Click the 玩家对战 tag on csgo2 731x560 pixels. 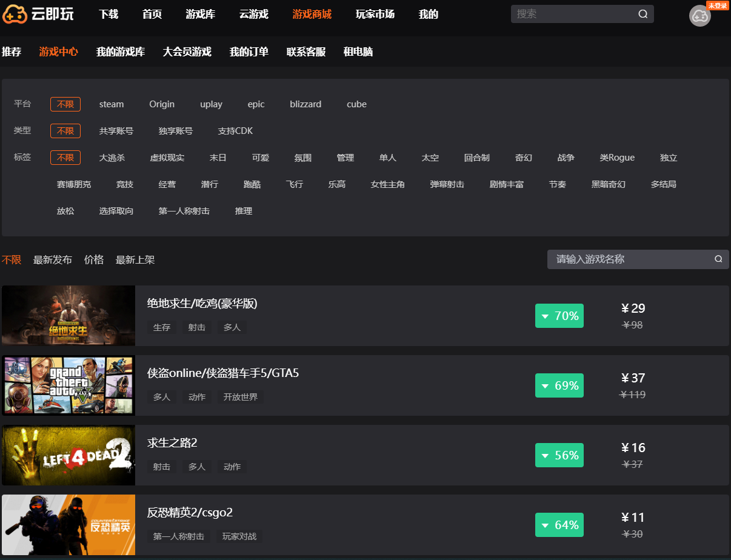(x=239, y=536)
